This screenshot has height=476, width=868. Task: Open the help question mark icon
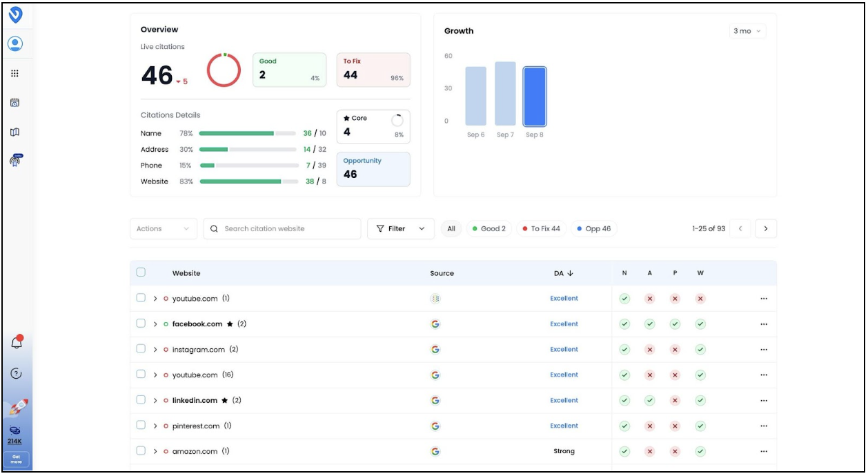coord(17,373)
